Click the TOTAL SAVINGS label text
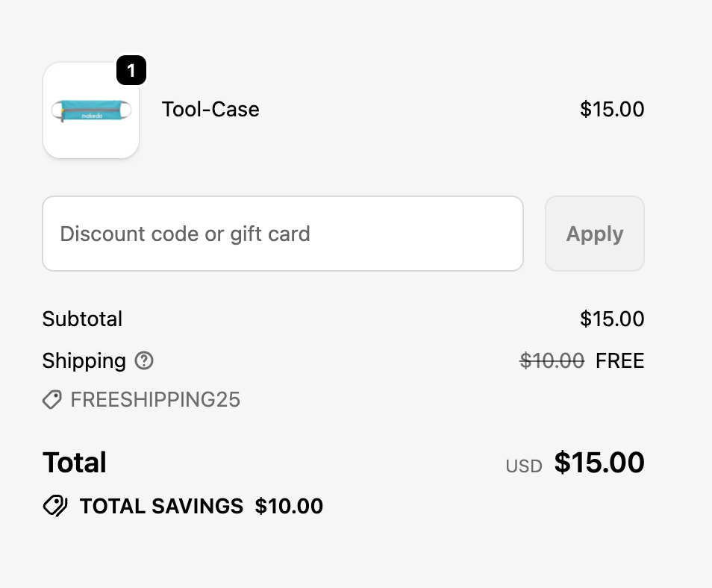The image size is (712, 588). [x=161, y=506]
